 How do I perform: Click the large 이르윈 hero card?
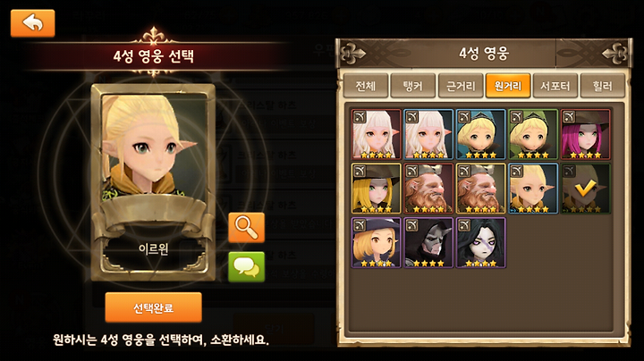tap(153, 182)
